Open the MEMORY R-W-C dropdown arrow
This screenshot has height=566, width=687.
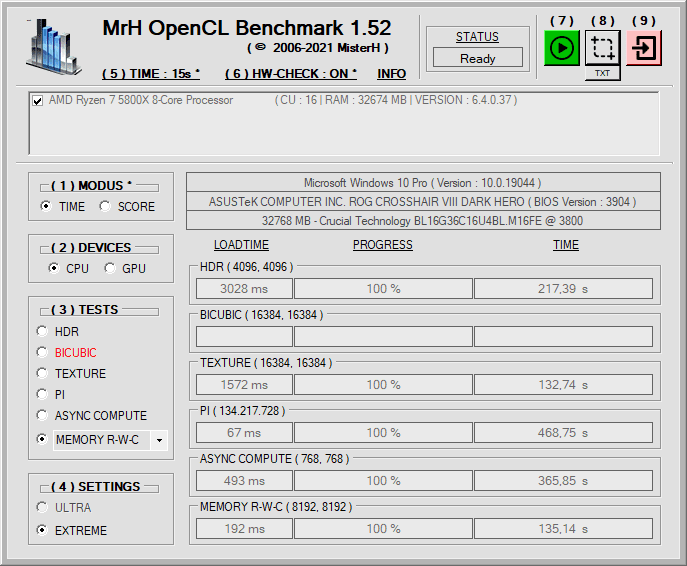click(x=159, y=440)
